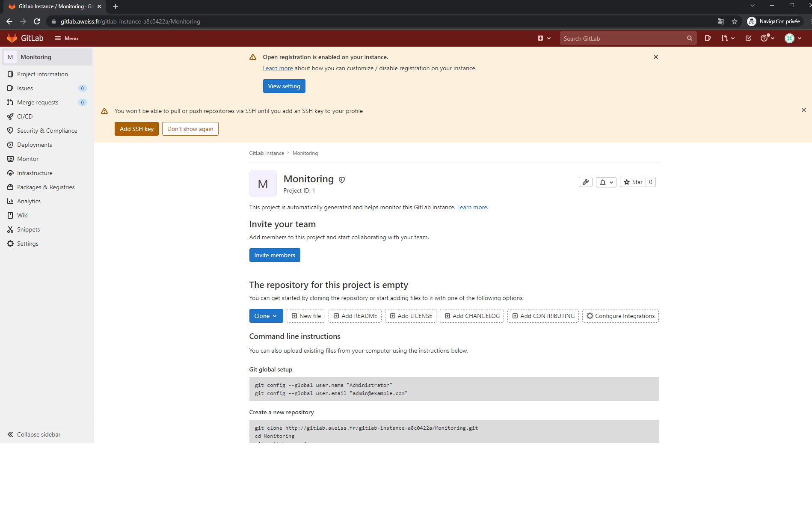This screenshot has width=812, height=514.
Task: Open Infrastructure in sidebar
Action: coord(47,173)
